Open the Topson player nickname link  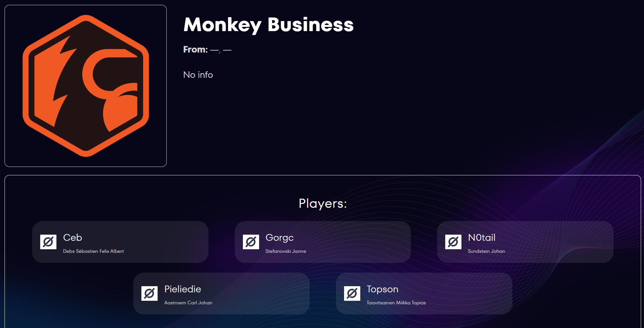click(382, 289)
